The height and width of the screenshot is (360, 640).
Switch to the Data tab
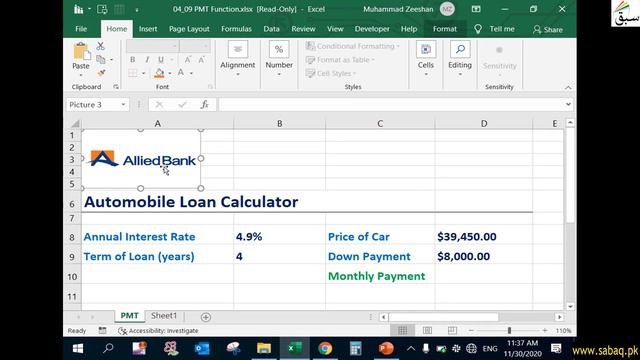coord(271,29)
